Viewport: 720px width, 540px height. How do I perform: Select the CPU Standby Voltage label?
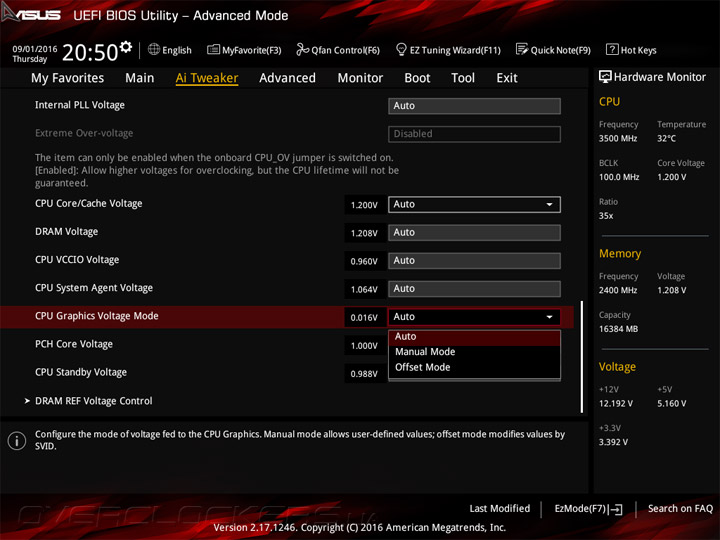(81, 372)
